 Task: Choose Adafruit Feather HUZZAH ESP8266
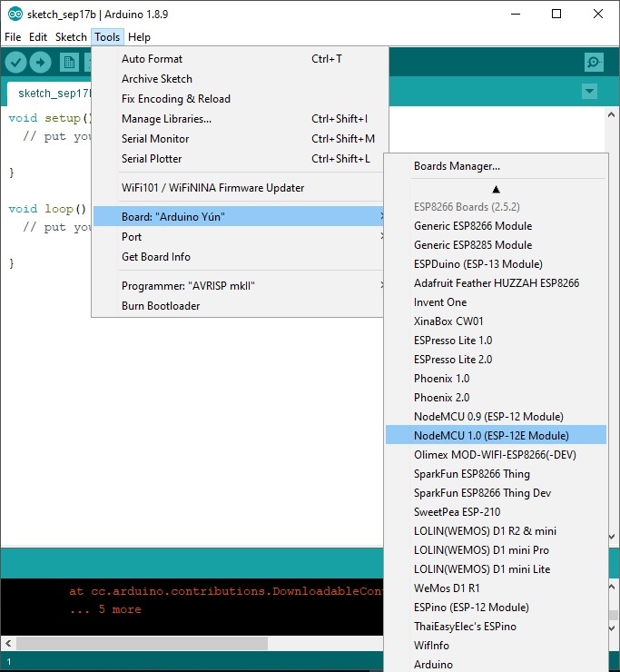click(496, 282)
